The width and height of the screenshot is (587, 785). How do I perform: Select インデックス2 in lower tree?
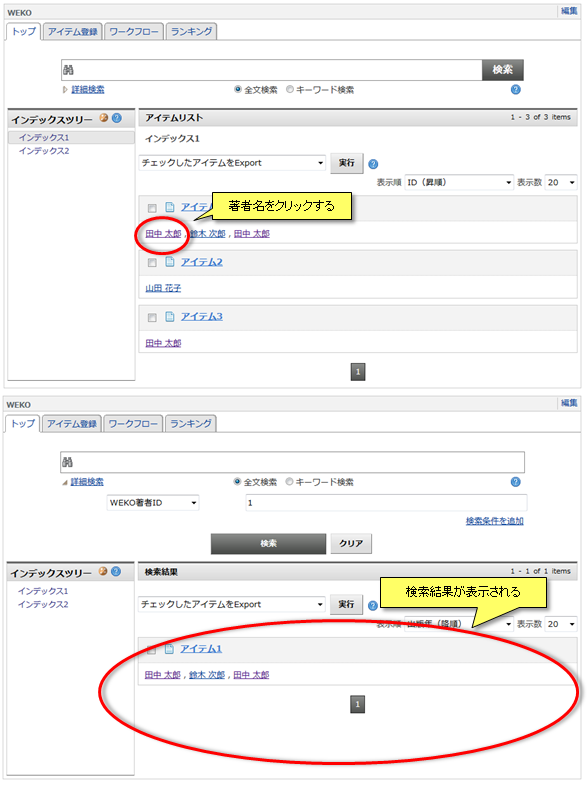coord(43,604)
